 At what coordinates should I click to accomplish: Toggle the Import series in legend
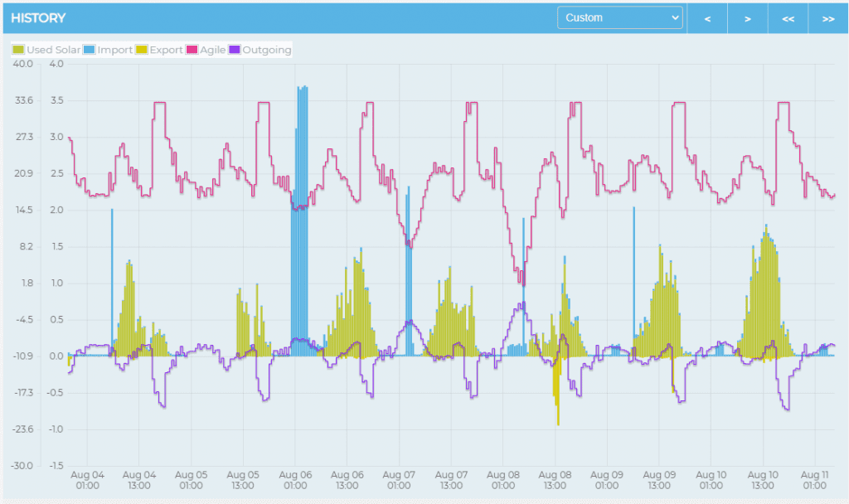[x=109, y=50]
